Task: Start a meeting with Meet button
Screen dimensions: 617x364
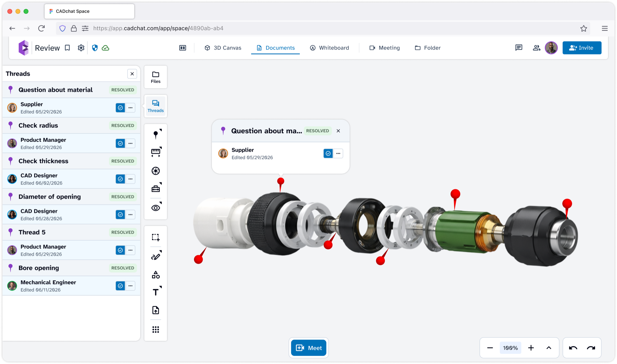Action: coord(308,348)
